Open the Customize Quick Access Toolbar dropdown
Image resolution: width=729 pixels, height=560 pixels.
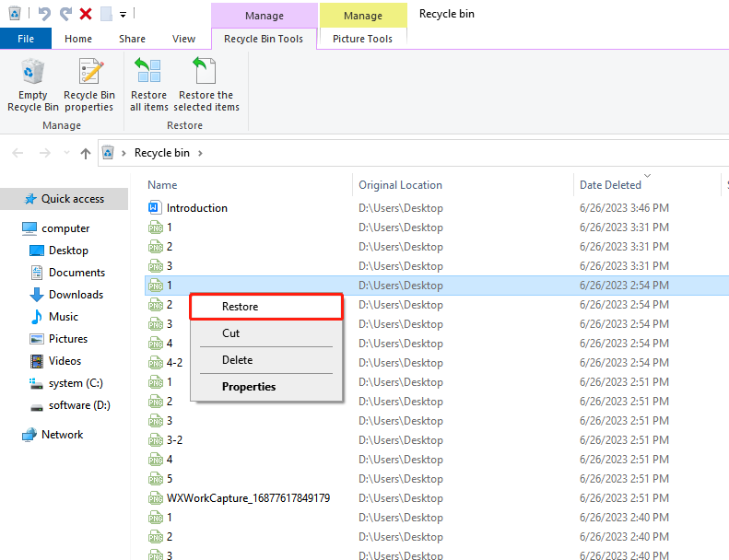[123, 15]
